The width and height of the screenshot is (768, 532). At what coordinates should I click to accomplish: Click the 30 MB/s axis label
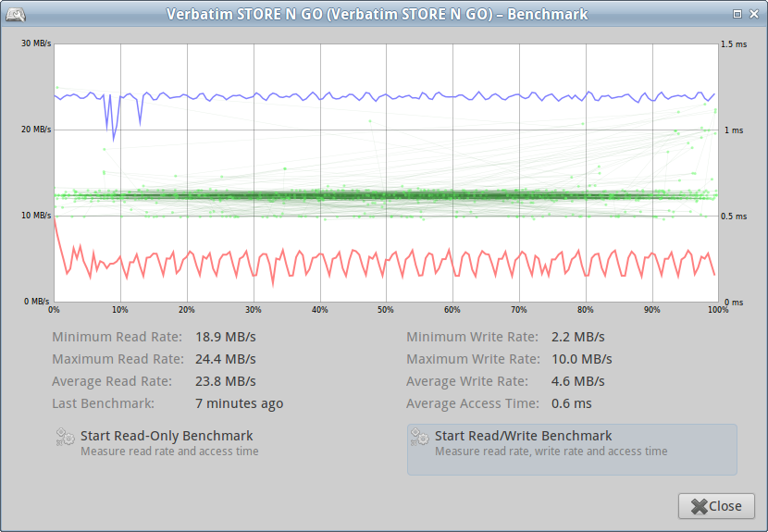point(36,43)
